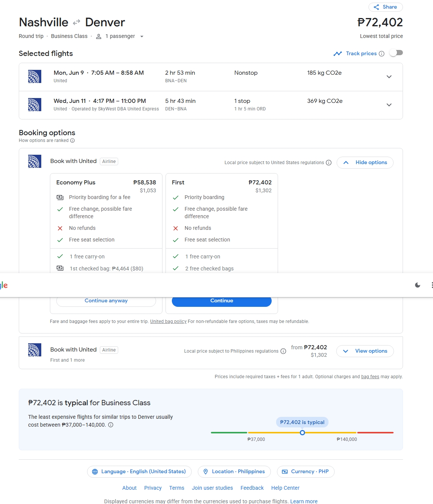This screenshot has height=504, width=433.
Task: Open United bag policy link
Action: pyautogui.click(x=168, y=321)
